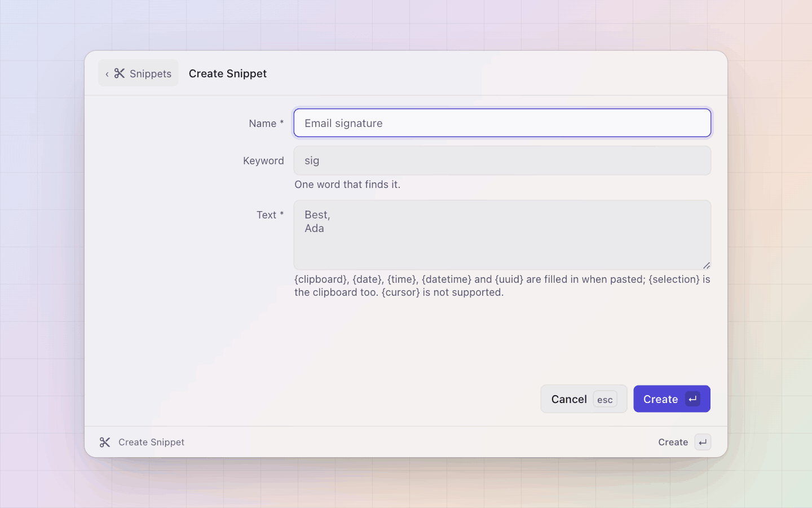Click the back chevron before Snippets

(x=107, y=74)
